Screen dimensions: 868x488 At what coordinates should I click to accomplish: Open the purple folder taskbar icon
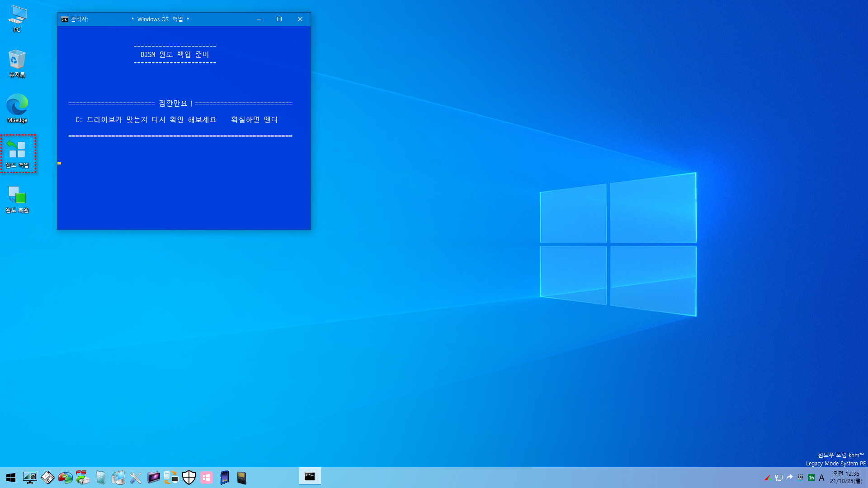[154, 478]
